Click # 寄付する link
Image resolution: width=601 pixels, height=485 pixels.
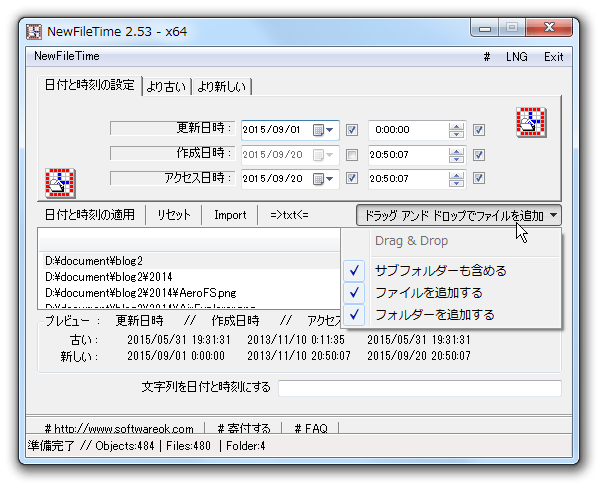pos(244,428)
